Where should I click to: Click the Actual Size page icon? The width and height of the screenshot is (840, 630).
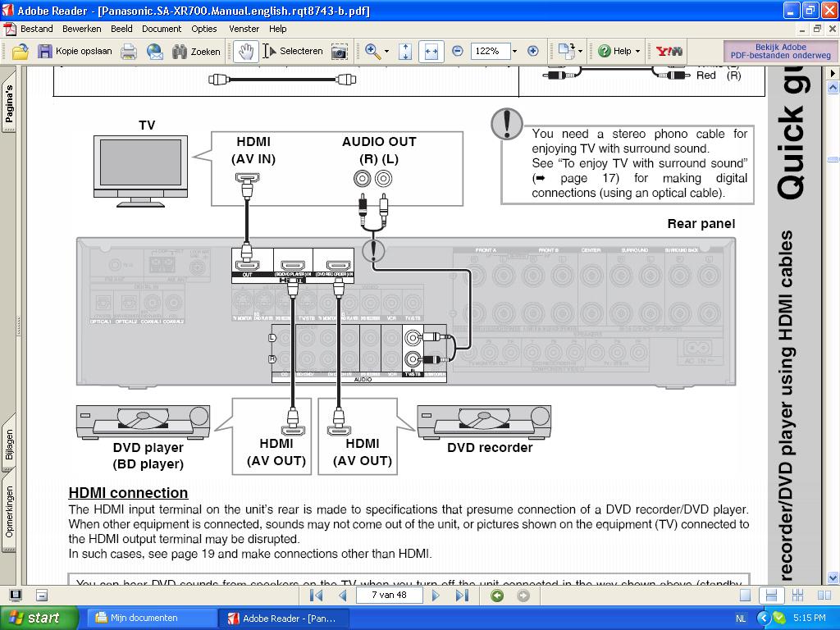point(405,52)
